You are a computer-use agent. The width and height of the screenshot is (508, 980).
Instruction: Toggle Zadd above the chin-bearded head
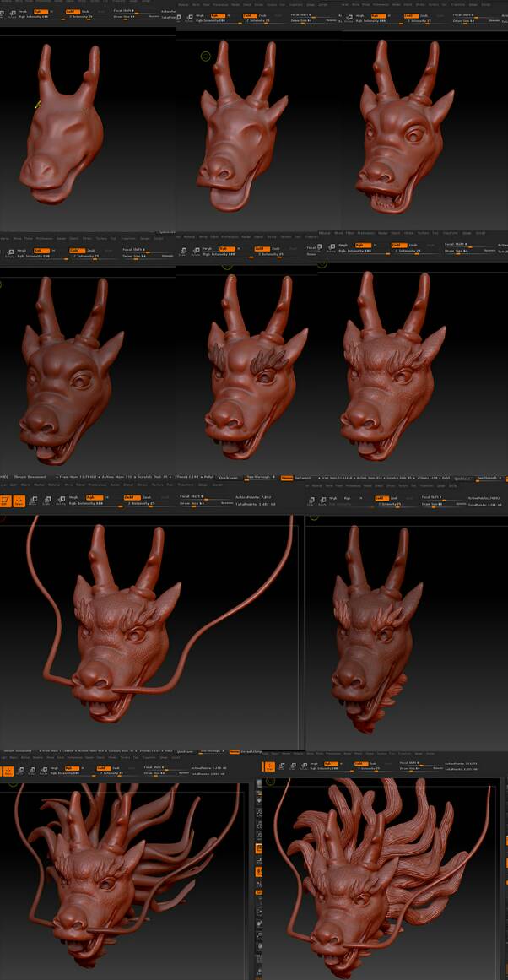click(382, 498)
